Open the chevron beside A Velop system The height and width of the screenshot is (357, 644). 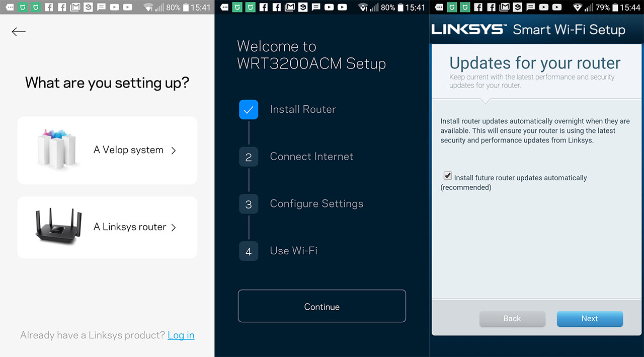click(174, 151)
